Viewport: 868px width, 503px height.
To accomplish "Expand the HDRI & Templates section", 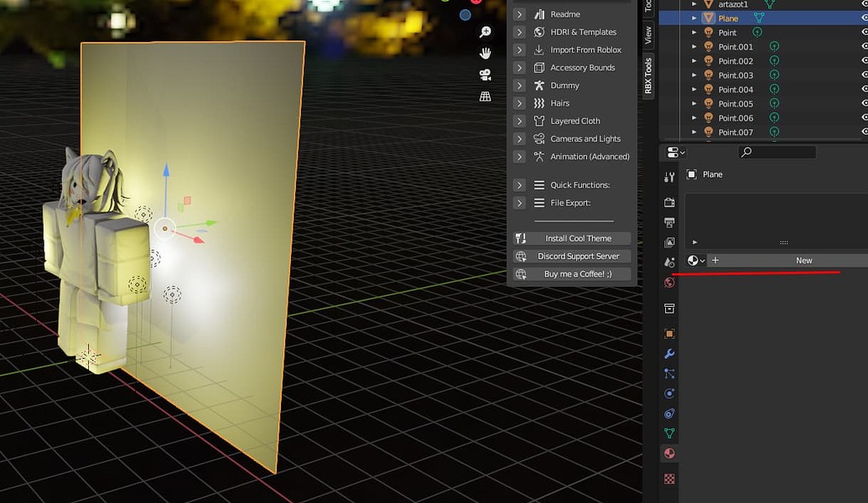I will click(x=519, y=32).
